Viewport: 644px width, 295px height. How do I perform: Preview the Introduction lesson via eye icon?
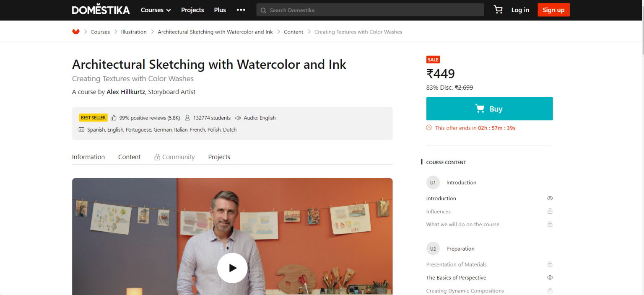click(x=550, y=198)
